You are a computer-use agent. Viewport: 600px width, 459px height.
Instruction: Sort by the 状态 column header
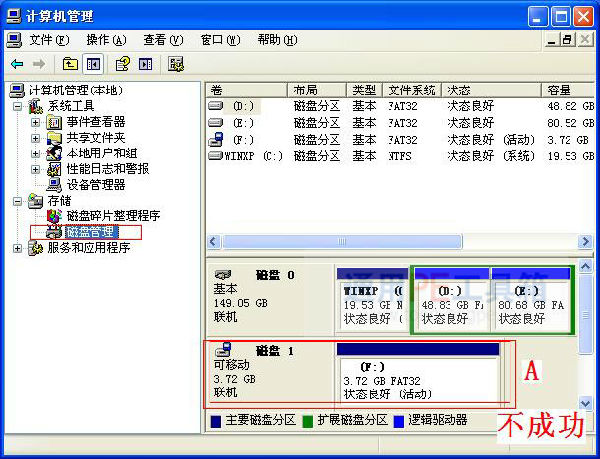492,90
